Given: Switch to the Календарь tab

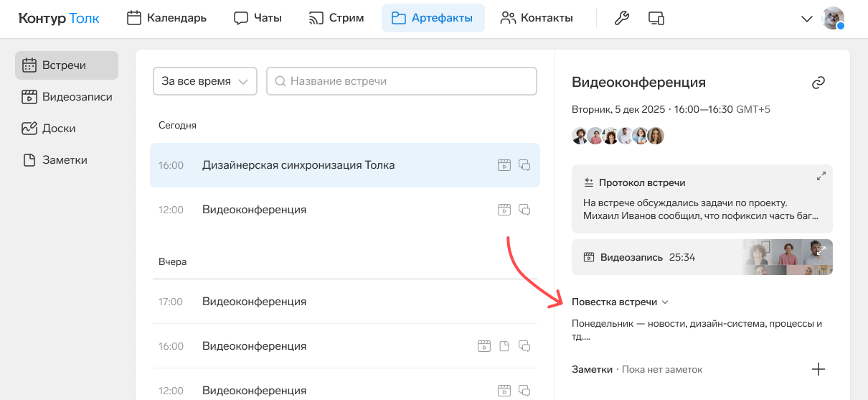Looking at the screenshot, I should tap(166, 18).
